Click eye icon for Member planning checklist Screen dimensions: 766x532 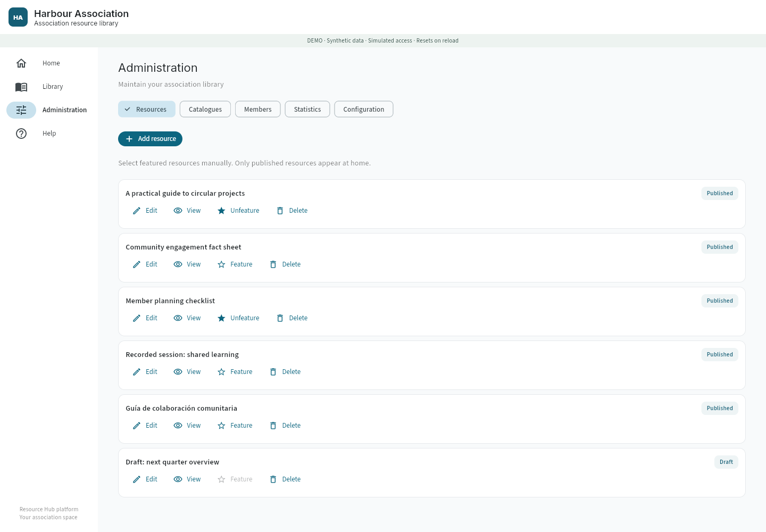coord(178,318)
